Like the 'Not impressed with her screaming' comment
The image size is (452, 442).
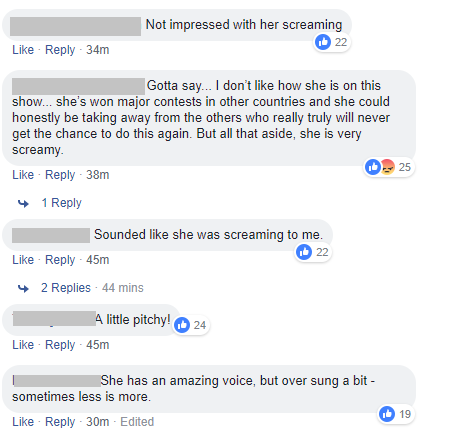[23, 50]
